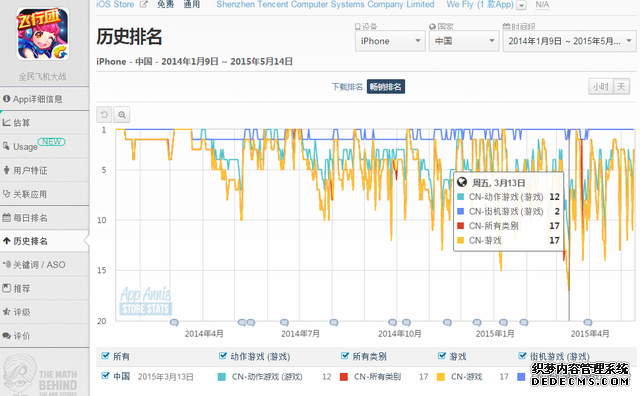Click the magnifier zoom chart icon

(x=122, y=115)
